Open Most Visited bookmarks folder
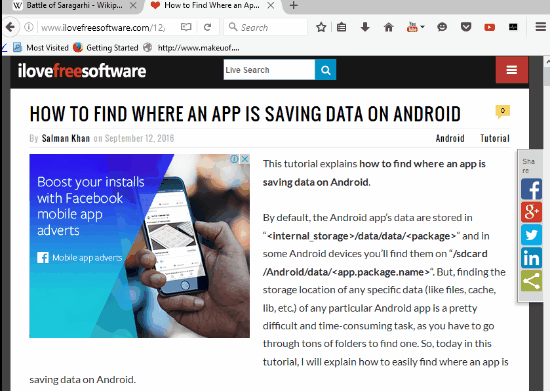The height and width of the screenshot is (391, 550). coord(41,47)
